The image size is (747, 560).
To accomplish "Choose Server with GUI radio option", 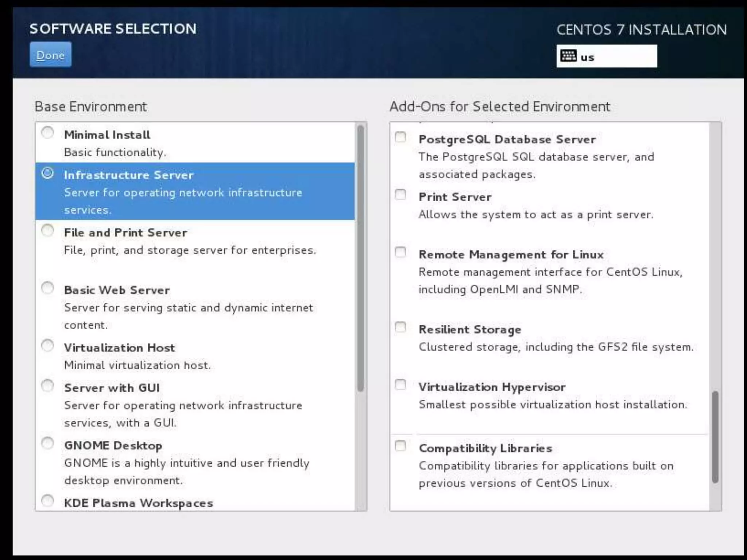I will click(47, 386).
